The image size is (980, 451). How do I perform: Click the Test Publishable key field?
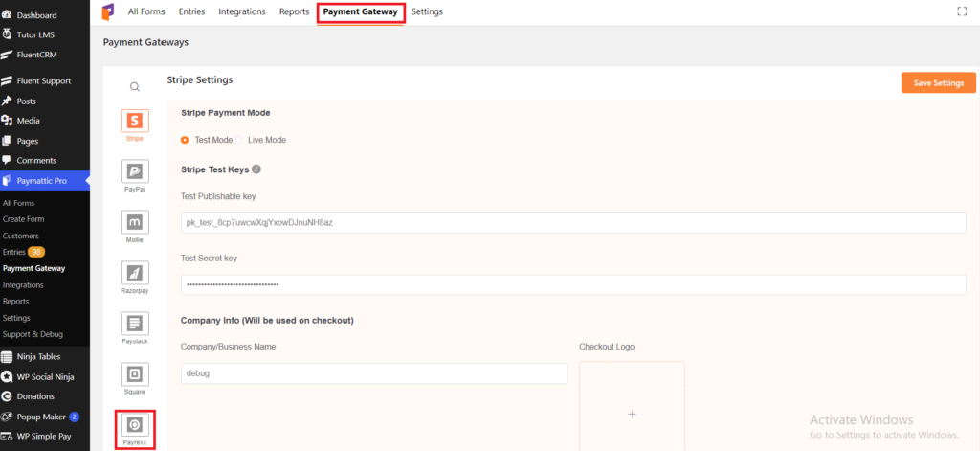click(573, 223)
